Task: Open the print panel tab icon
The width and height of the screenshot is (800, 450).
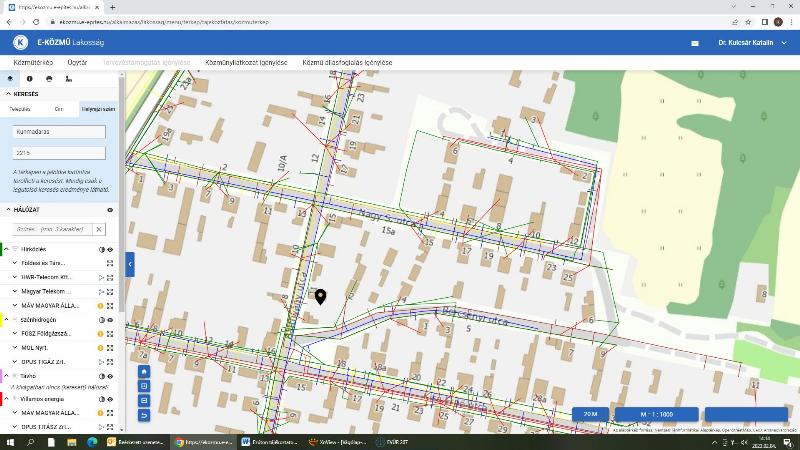Action: 49,78
